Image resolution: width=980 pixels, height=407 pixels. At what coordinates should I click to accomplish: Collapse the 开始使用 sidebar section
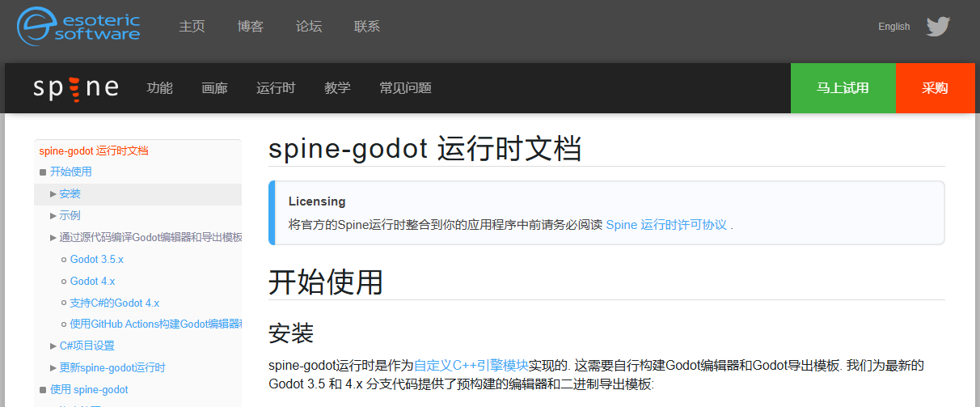[43, 172]
